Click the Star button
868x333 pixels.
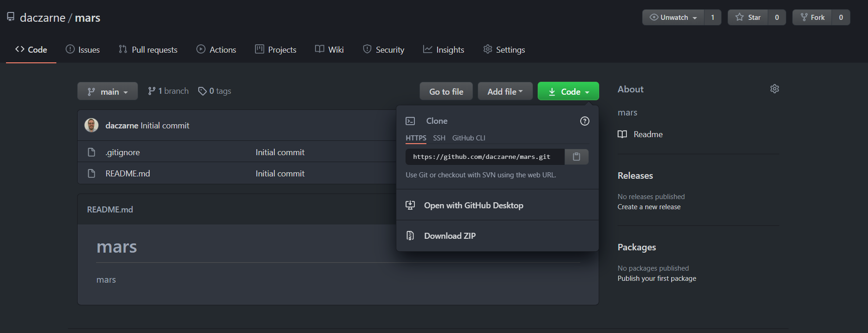click(x=748, y=18)
